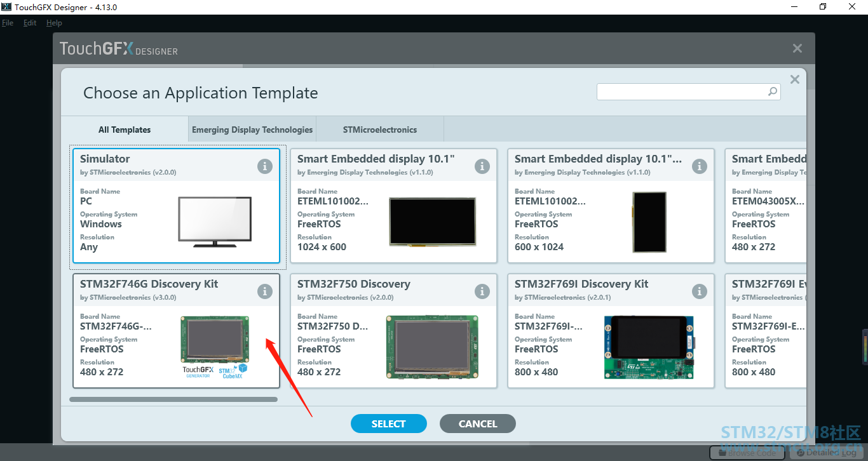Show info for the Simulator template
This screenshot has width=868, height=461.
pos(265,166)
